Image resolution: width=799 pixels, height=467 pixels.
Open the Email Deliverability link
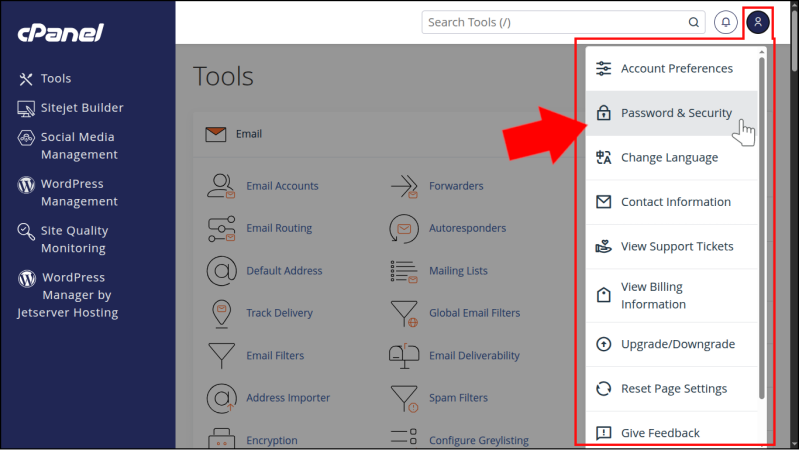(474, 355)
